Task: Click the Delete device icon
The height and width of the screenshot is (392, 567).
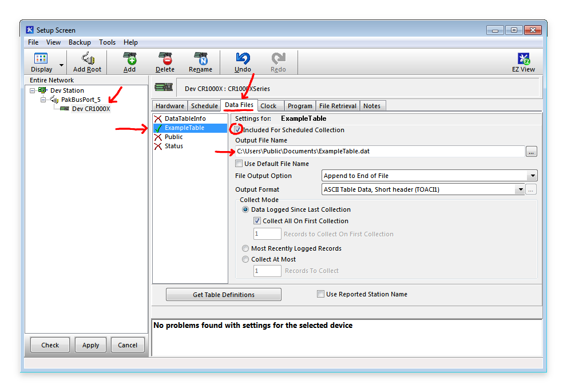Action: (165, 59)
